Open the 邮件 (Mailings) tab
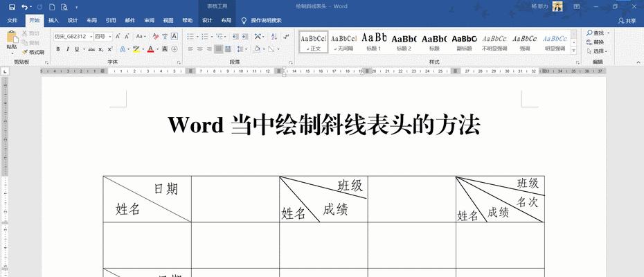644x277 pixels. point(129,20)
